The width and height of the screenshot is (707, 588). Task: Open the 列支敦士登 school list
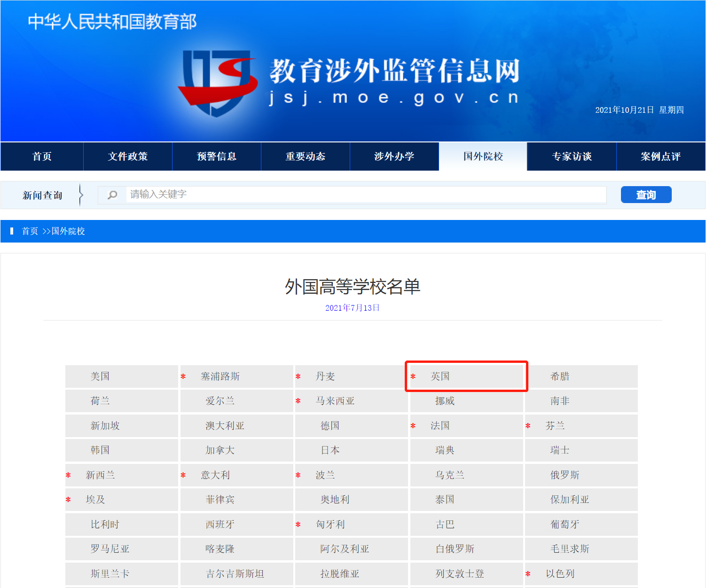[460, 574]
